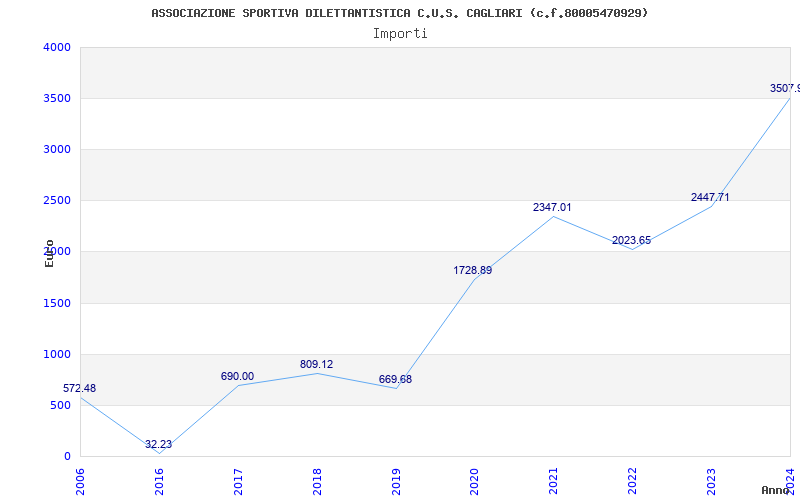Select the 4000 y-axis tick label
The width and height of the screenshot is (800, 500).
coord(57,47)
